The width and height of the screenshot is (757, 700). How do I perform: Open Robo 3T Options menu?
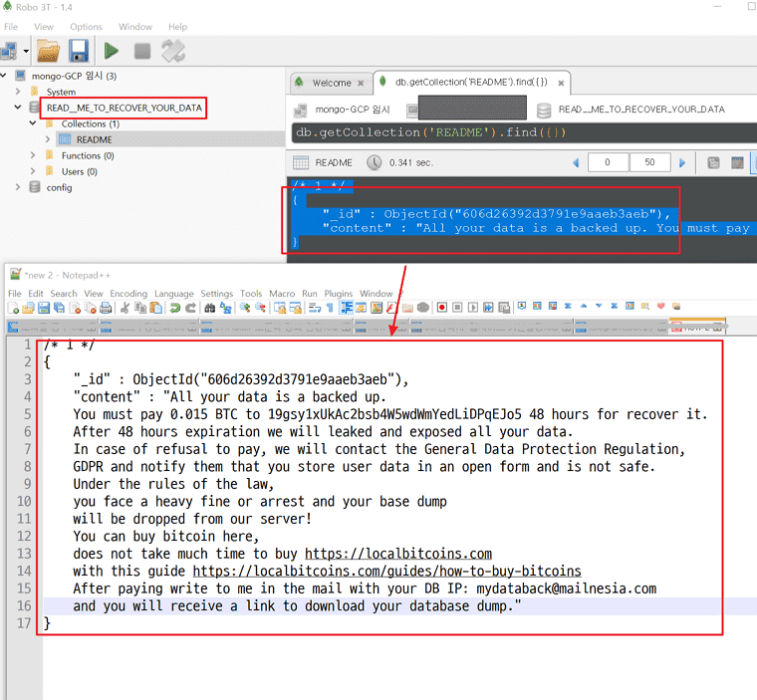86,27
